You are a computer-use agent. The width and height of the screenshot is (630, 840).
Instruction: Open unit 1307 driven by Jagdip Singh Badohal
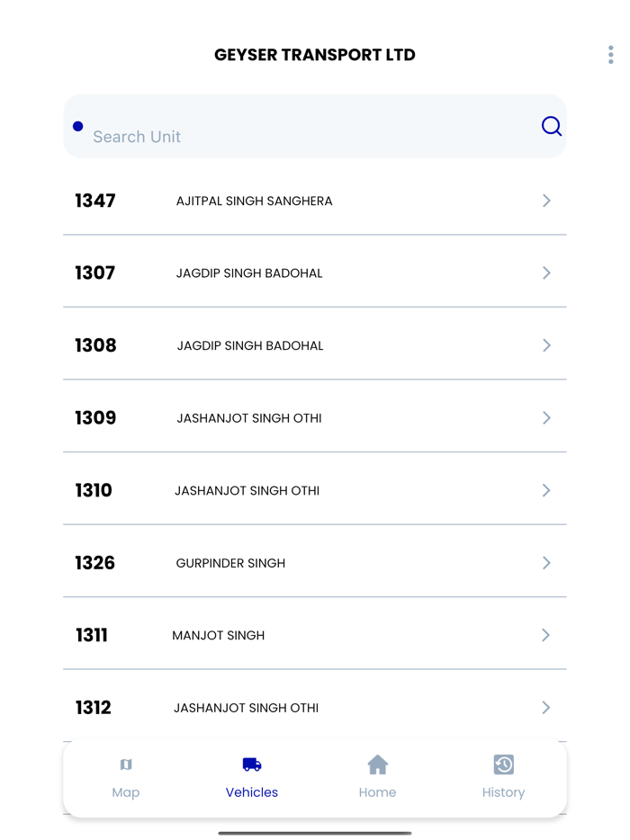click(315, 273)
